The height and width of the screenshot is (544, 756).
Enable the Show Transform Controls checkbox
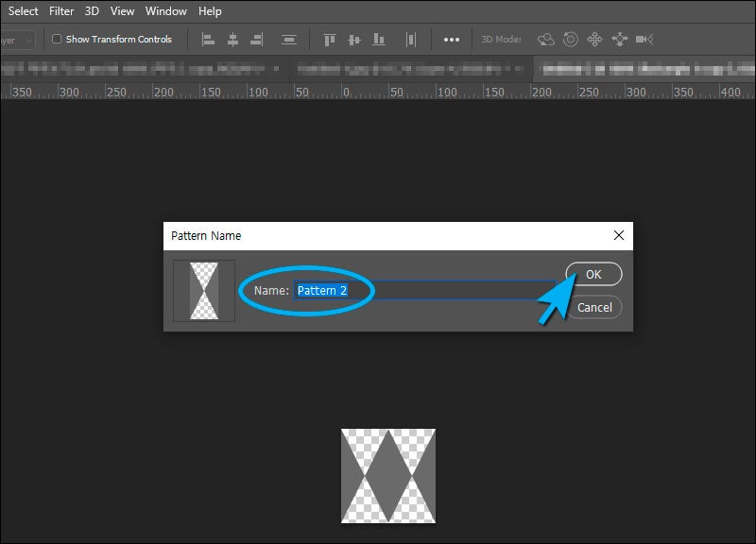pyautogui.click(x=57, y=39)
